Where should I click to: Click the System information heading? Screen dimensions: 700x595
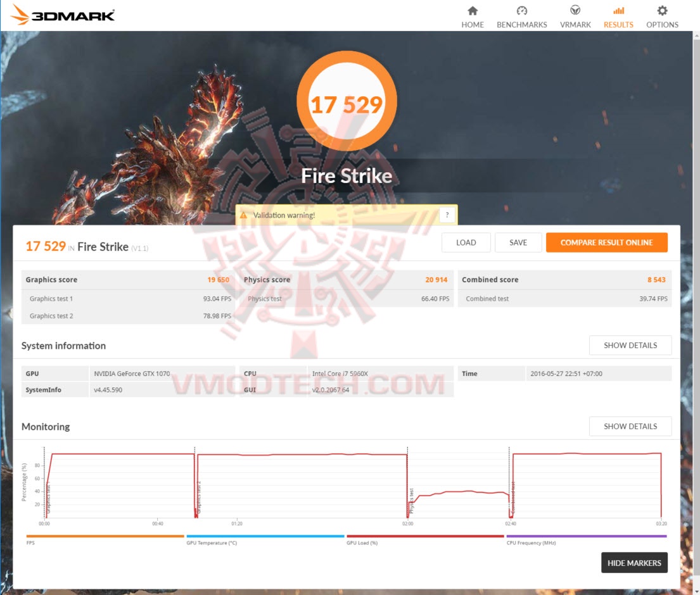[63, 345]
